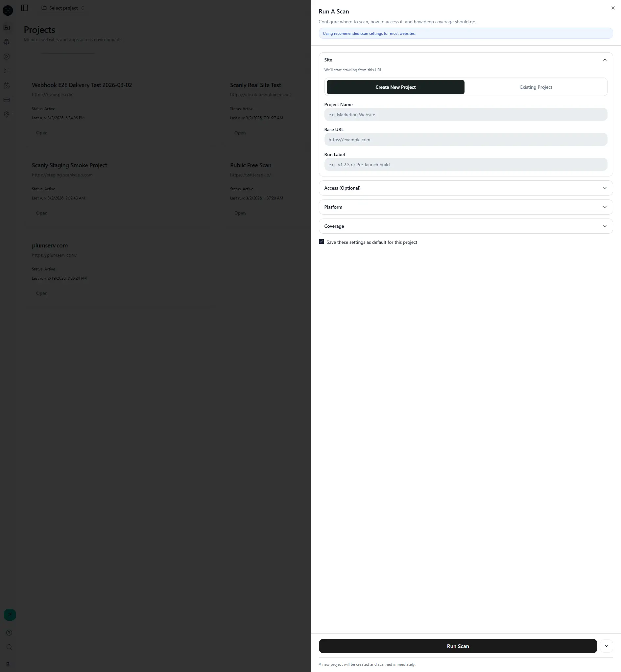Screen dimensions: 621x672
Task: Expand the Access (Optional) section
Action: coord(466,188)
